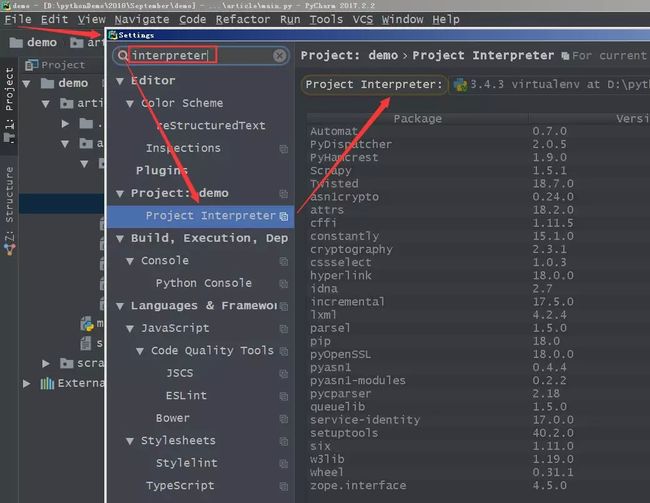Collapse the Console subgroup
This screenshot has width=650, height=503.
pos(130,261)
